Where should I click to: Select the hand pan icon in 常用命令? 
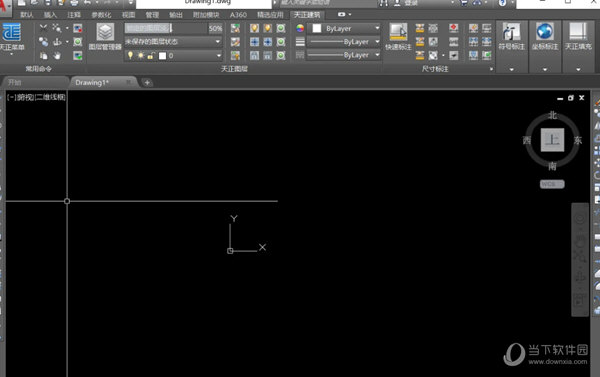[57, 56]
